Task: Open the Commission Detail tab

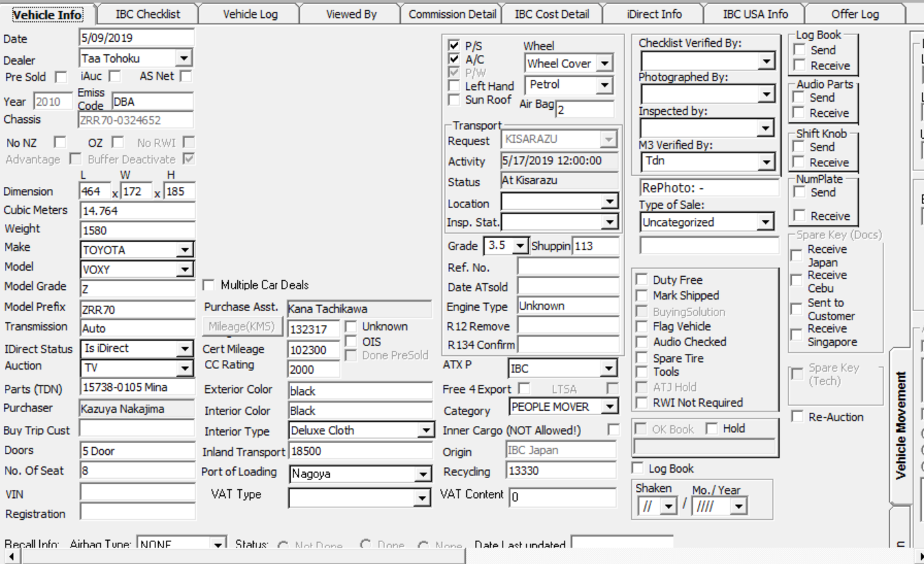Action: pos(452,14)
